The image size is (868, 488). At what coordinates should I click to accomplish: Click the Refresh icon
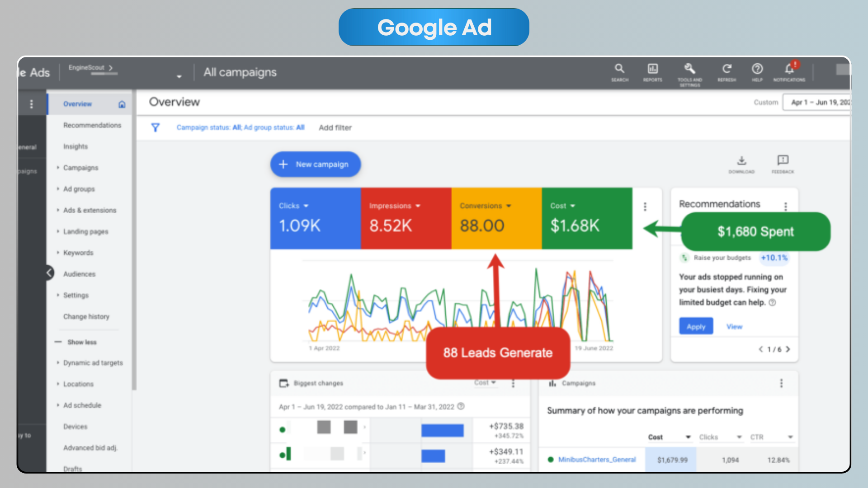[726, 69]
